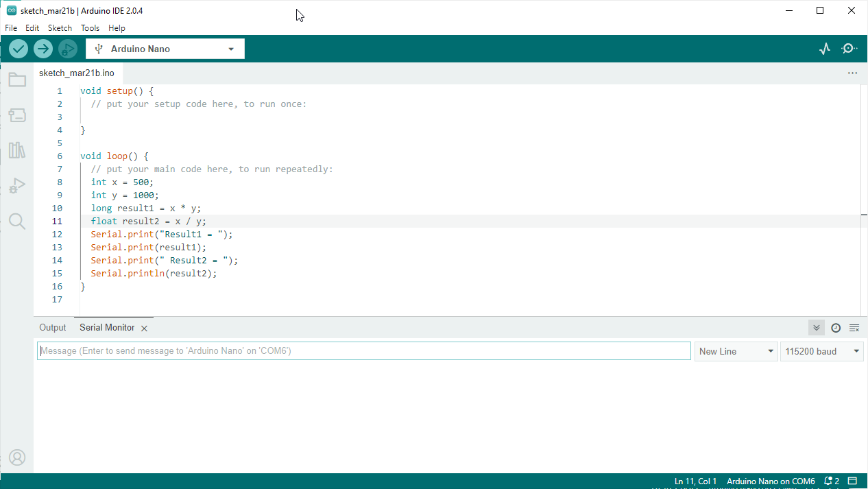
Task: Click the line "int x = 500;"
Action: point(122,182)
